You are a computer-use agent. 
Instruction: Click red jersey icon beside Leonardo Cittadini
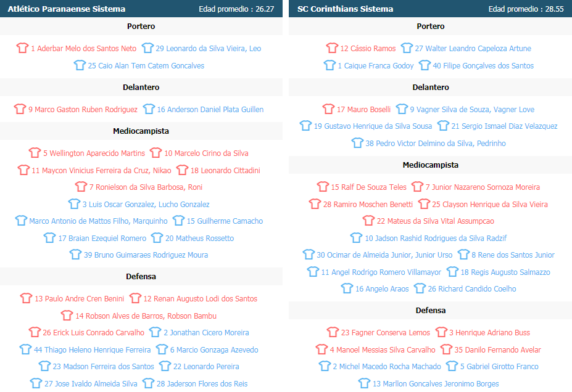tap(182, 169)
